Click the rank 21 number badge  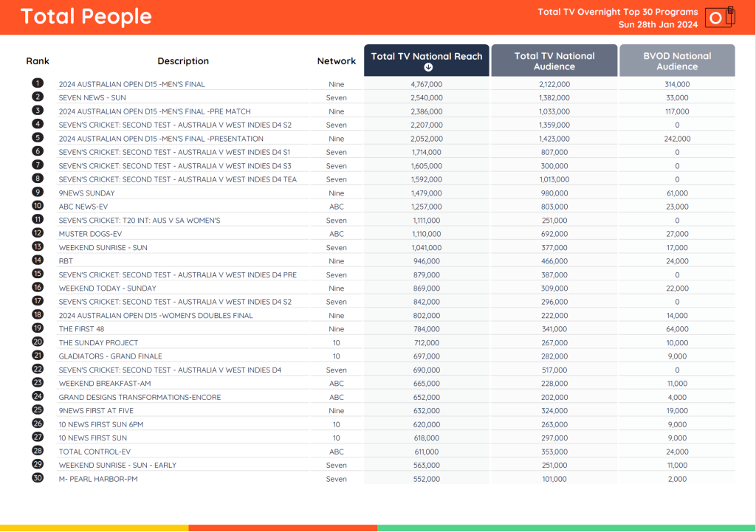(x=38, y=356)
